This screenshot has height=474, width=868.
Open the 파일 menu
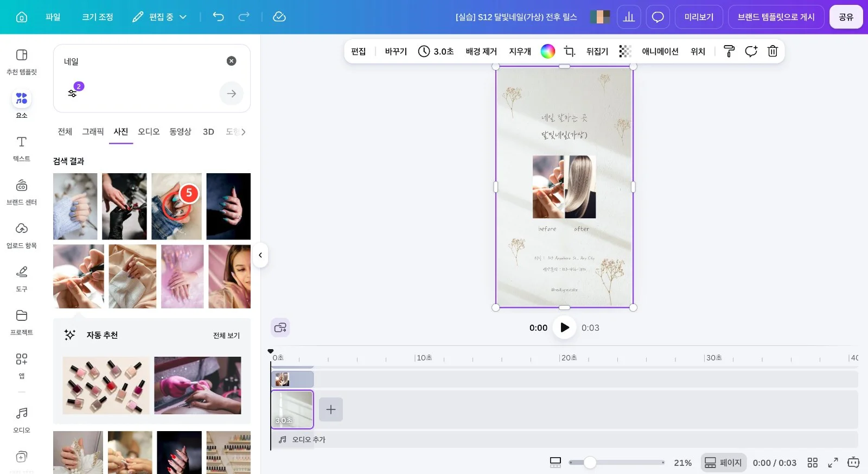click(53, 17)
